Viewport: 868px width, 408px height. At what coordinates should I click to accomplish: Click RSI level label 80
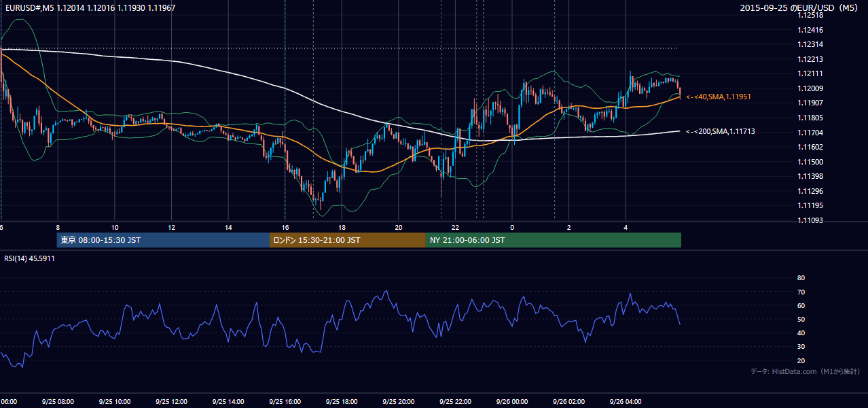801,278
